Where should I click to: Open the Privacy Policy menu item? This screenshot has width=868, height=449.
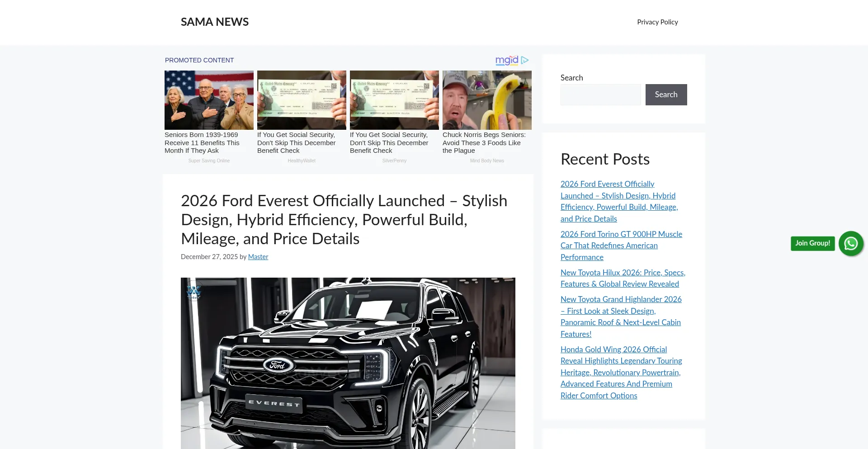pyautogui.click(x=657, y=22)
